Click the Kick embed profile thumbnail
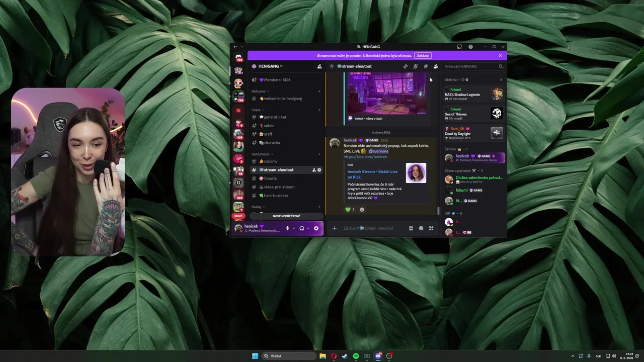 click(416, 173)
